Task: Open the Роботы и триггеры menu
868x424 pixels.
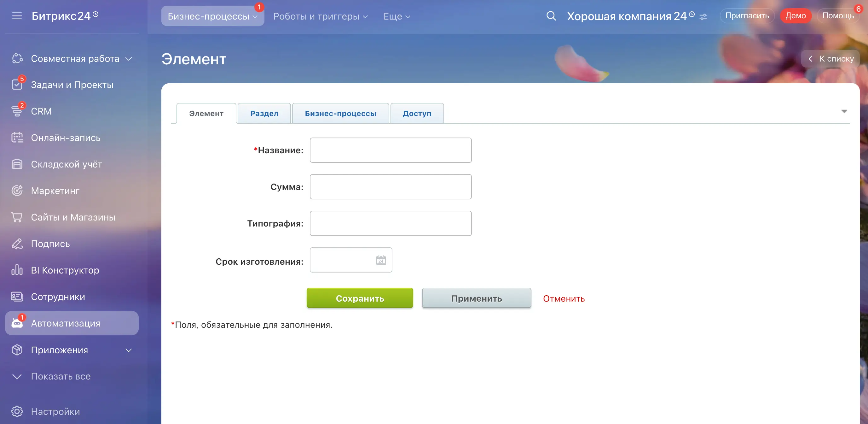Action: [320, 16]
